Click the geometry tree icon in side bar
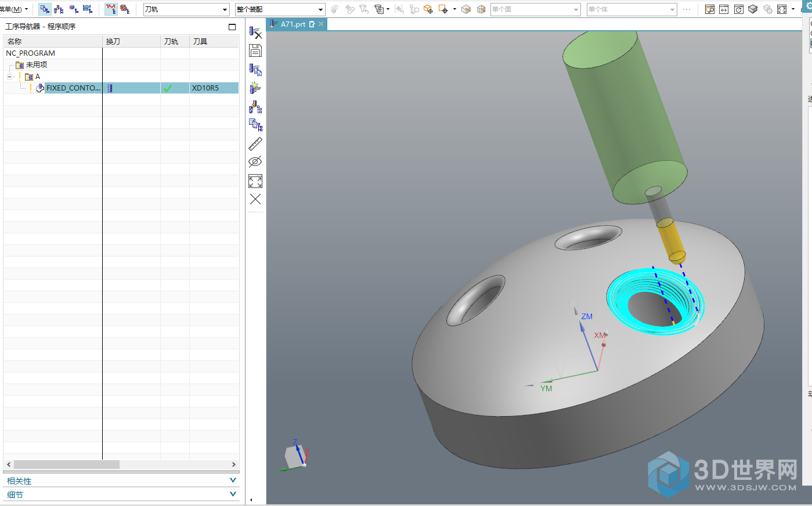 (x=255, y=125)
